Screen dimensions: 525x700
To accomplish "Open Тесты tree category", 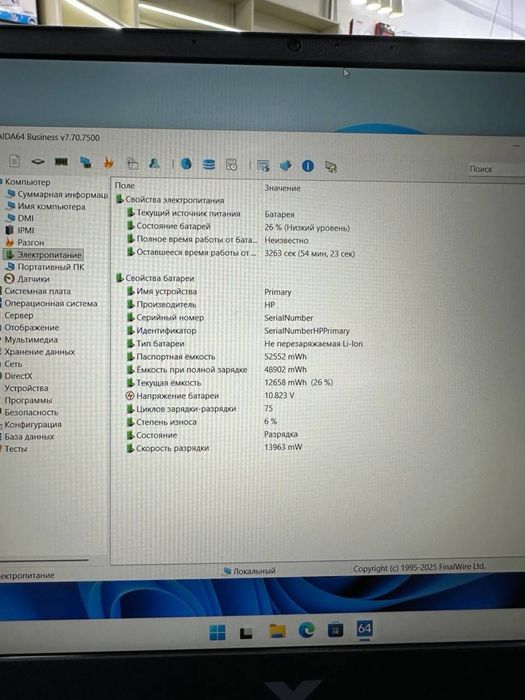I will click(x=16, y=449).
